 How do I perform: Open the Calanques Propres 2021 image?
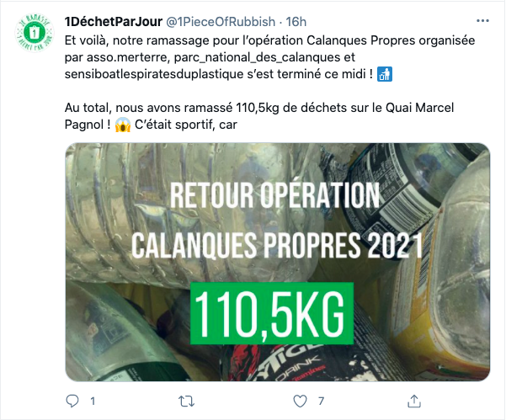(278, 262)
